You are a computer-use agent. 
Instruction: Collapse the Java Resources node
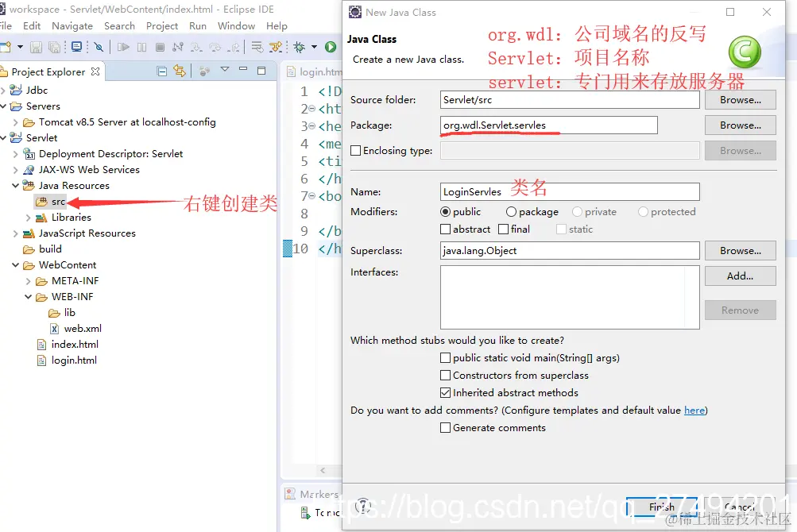tap(15, 186)
